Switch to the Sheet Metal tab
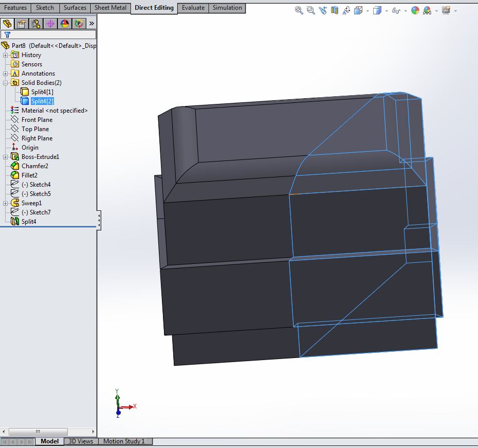Screen dimensions: 478x448 [x=110, y=8]
